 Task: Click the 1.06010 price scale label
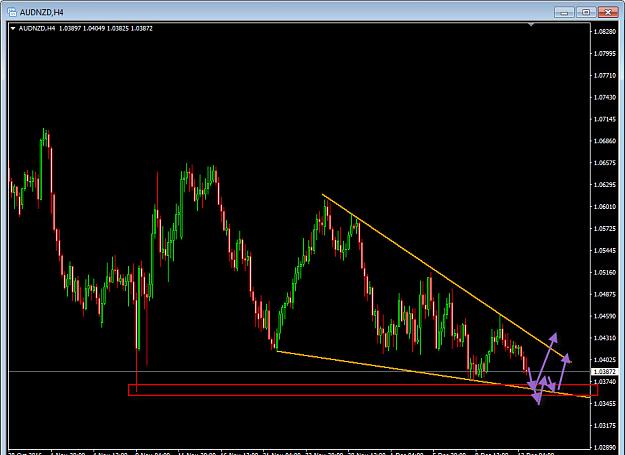(x=605, y=206)
